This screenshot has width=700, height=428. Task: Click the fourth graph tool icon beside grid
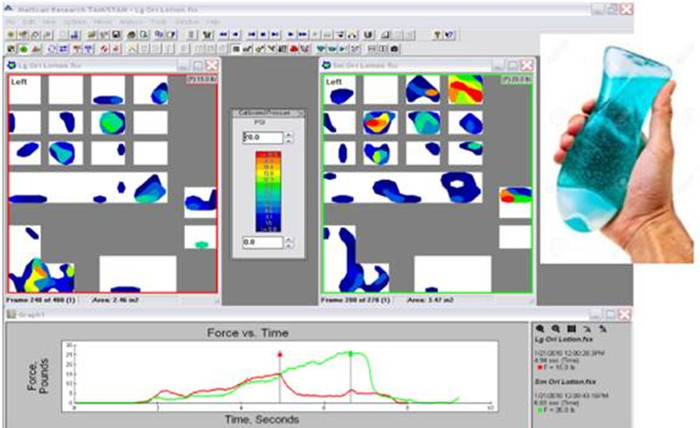[x=587, y=329]
